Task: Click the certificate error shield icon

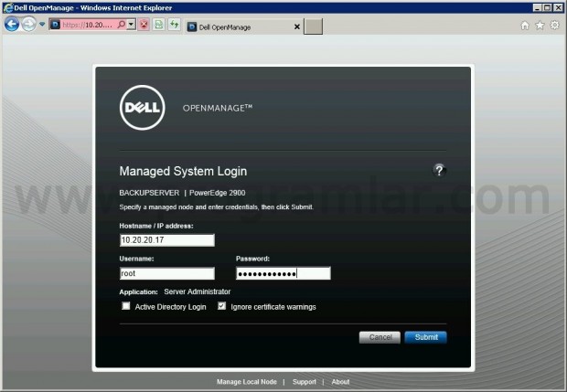Action: click(144, 25)
